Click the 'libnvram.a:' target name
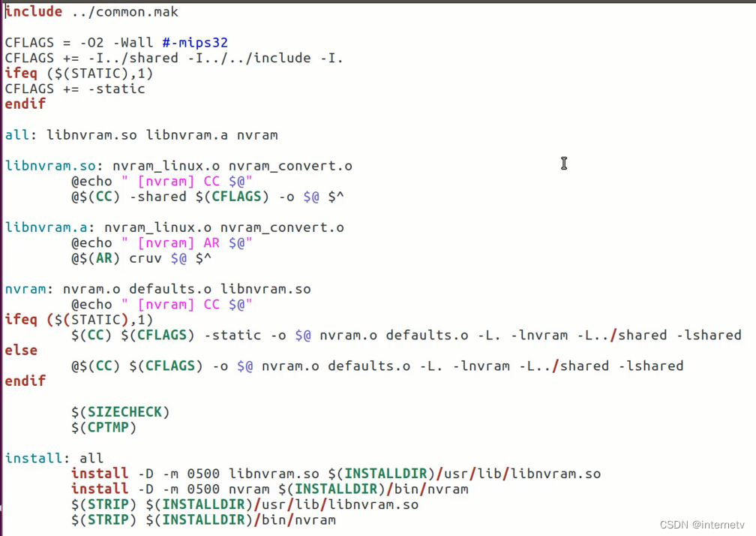Image resolution: width=756 pixels, height=536 pixels. [x=50, y=227]
